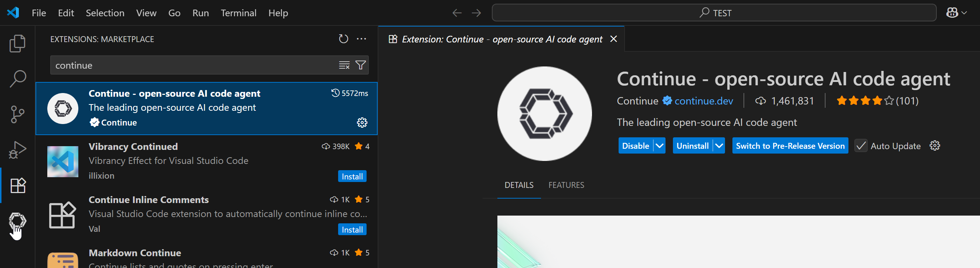Refresh the extensions marketplace list
Viewport: 980px width, 268px height.
pos(343,39)
